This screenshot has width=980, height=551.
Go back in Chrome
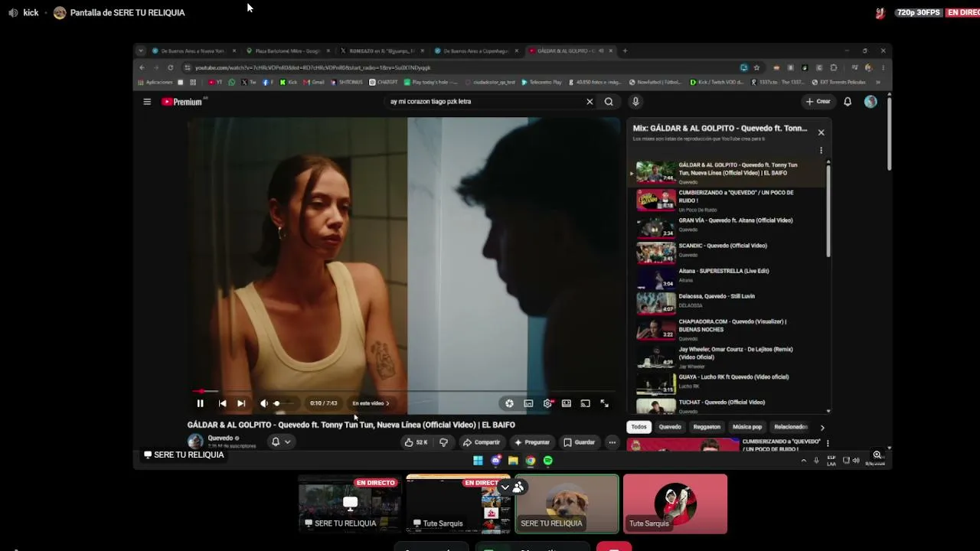(142, 67)
